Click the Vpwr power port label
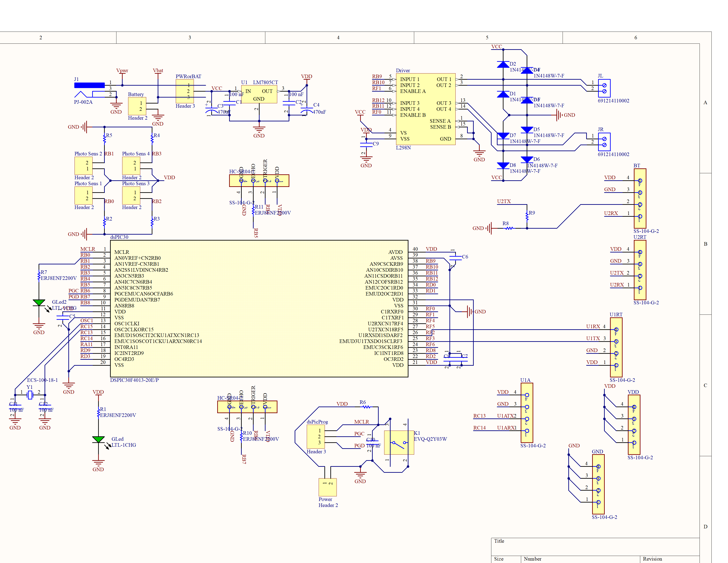The height and width of the screenshot is (563, 728). [x=122, y=71]
